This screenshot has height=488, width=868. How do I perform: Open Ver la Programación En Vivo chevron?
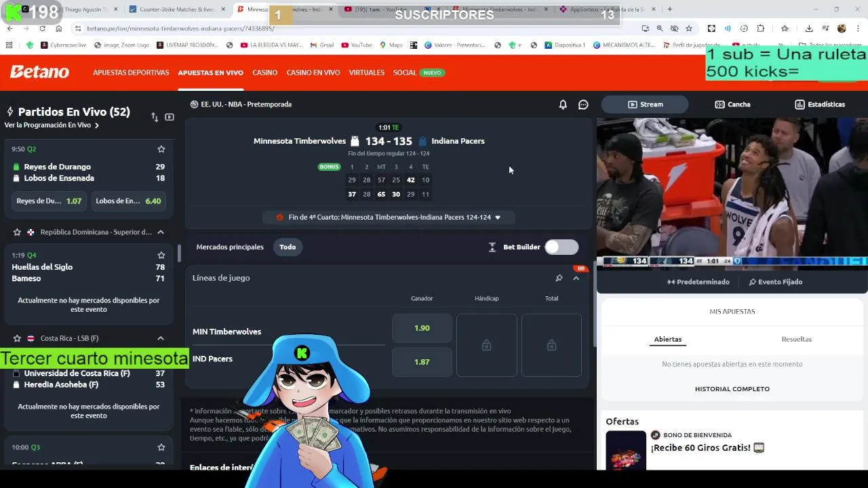tap(97, 125)
